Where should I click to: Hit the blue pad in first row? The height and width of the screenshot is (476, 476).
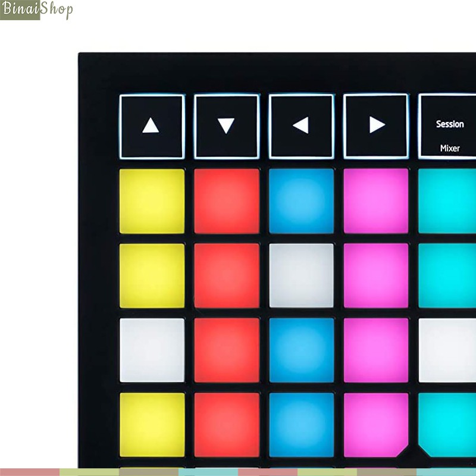pos(302,201)
